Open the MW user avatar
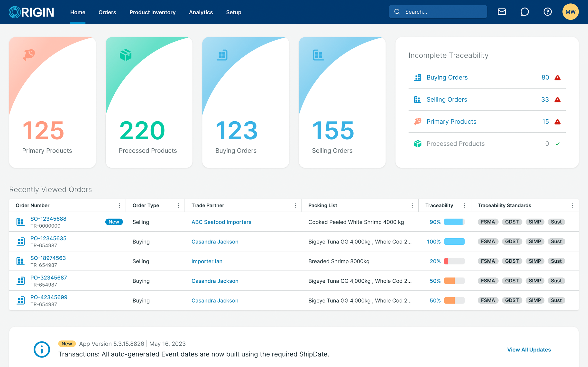The width and height of the screenshot is (588, 367). [570, 12]
